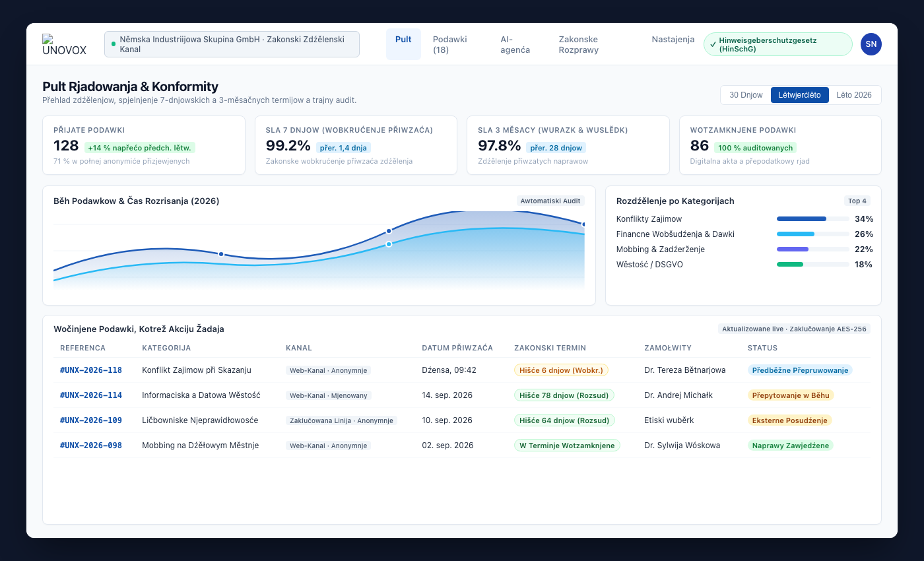Open reference #UNX-2026-109
The height and width of the screenshot is (561, 924).
pyautogui.click(x=91, y=420)
